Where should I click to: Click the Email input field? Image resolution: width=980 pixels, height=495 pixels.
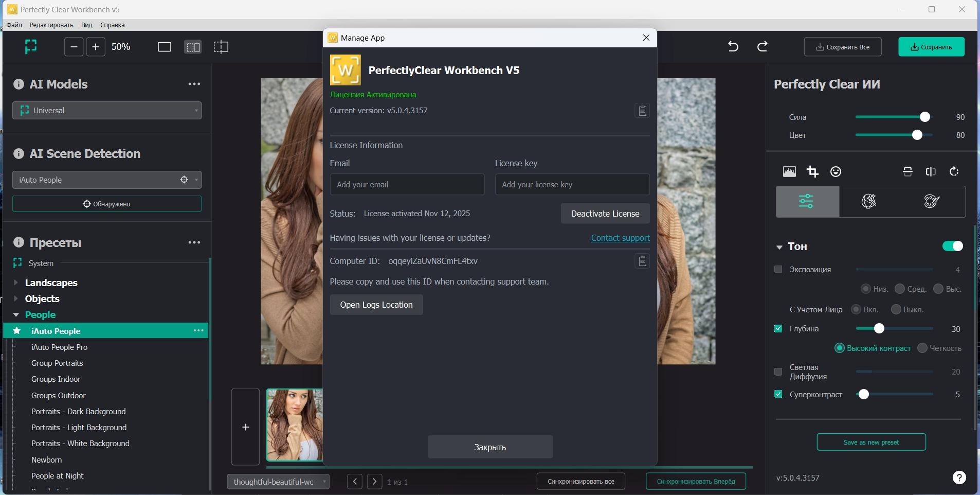(x=407, y=184)
